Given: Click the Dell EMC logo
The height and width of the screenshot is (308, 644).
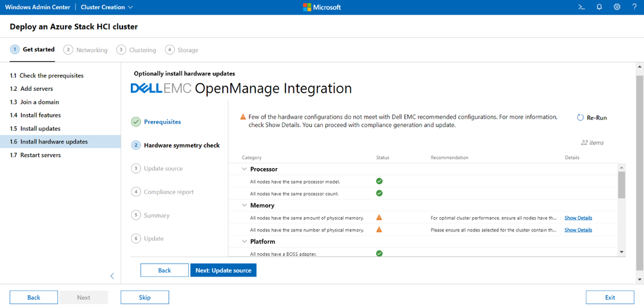Looking at the screenshot, I should (x=161, y=89).
